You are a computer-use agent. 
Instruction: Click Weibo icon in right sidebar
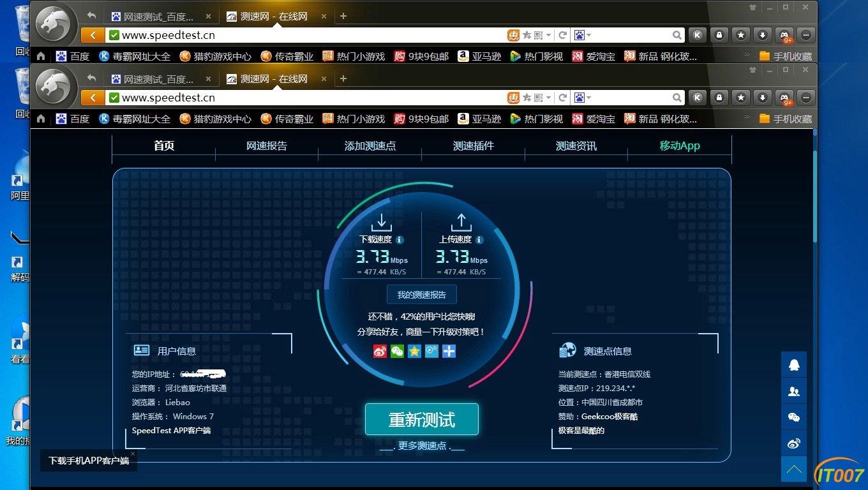[x=794, y=443]
